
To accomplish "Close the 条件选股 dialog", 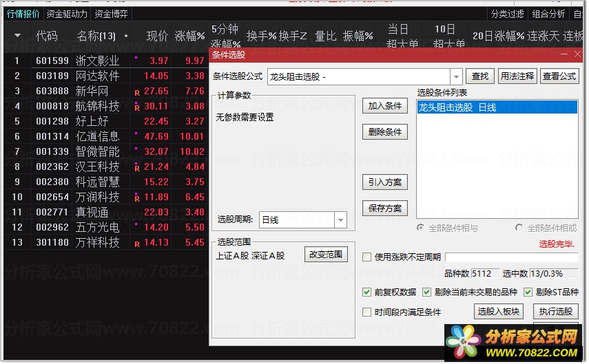I will pyautogui.click(x=578, y=55).
